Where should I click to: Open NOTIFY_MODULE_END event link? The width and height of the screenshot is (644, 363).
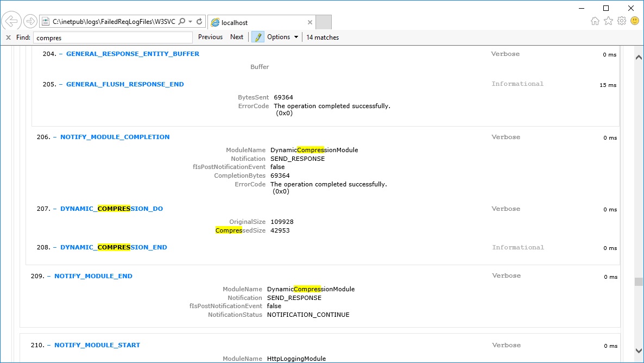93,276
